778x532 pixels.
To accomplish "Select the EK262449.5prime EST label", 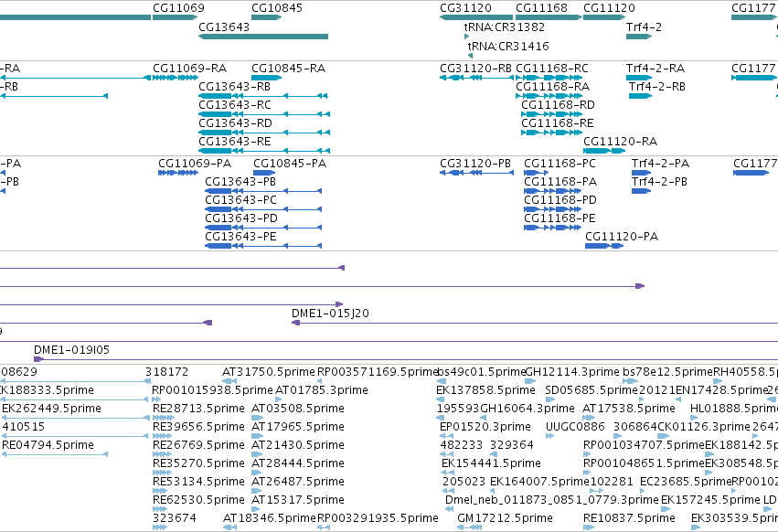I will [x=51, y=409].
